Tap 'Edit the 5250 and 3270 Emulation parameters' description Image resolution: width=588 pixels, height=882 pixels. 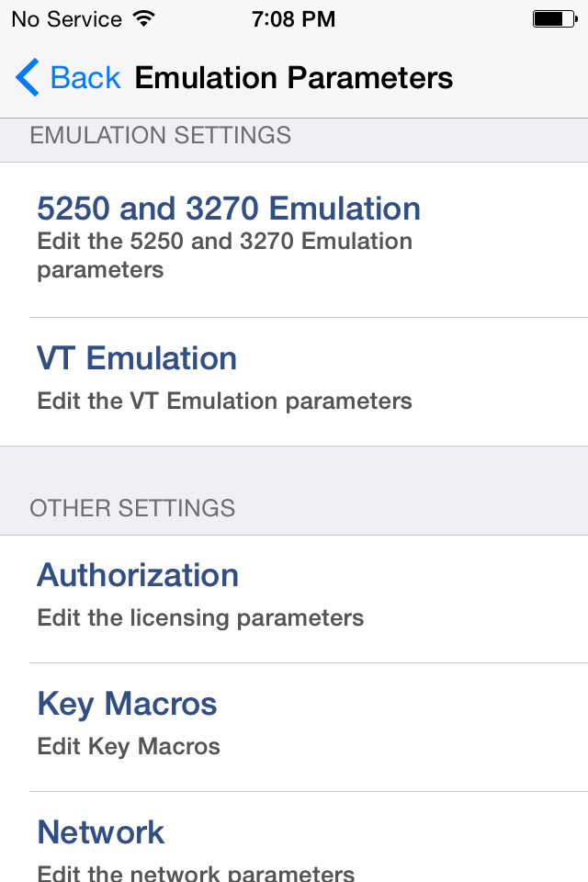point(224,255)
